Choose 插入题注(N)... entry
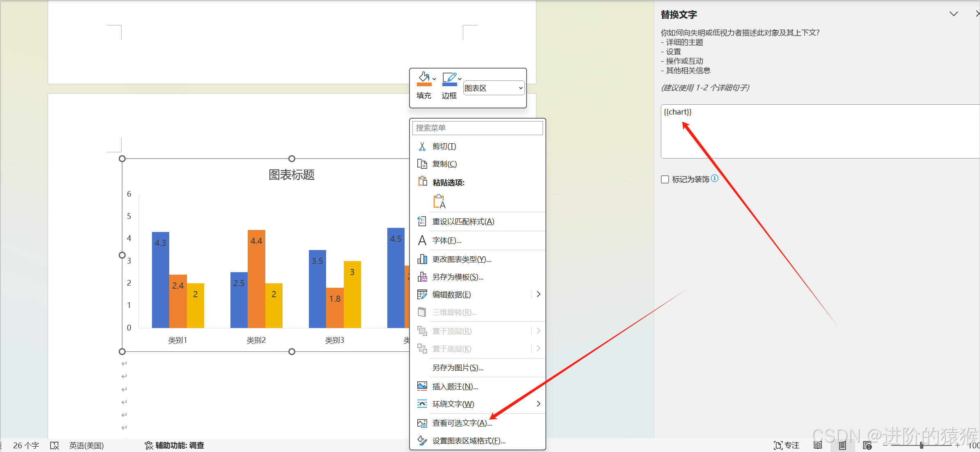The image size is (980, 452). (478, 387)
